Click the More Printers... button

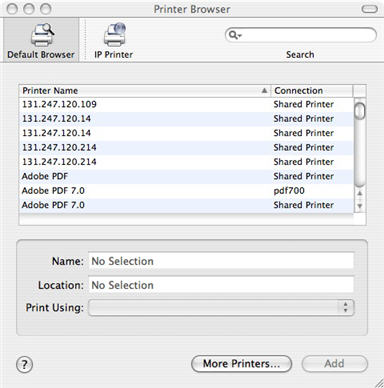pos(241,364)
